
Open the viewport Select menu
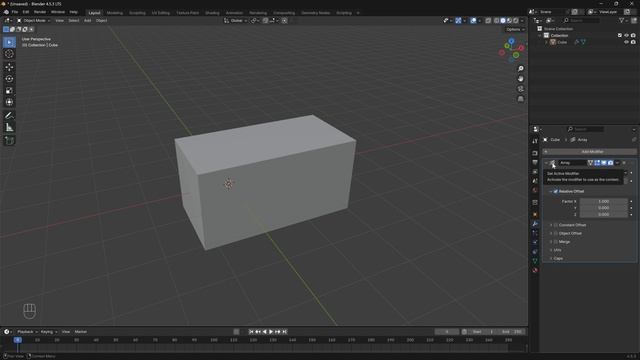73,20
